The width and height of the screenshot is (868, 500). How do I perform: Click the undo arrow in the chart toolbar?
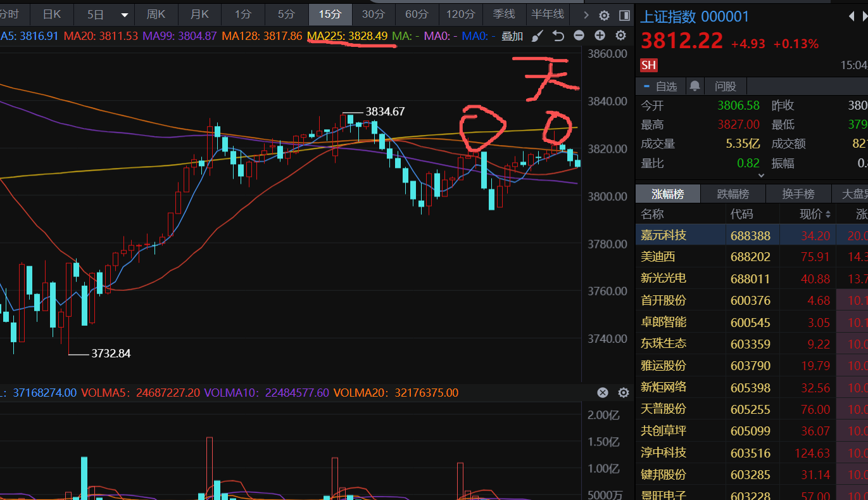(x=558, y=36)
